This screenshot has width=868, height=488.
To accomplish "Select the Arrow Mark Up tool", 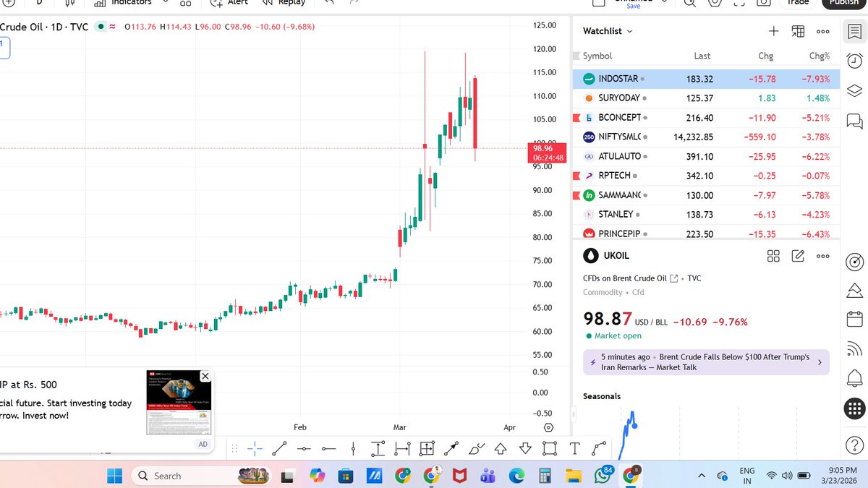I will click(x=501, y=448).
